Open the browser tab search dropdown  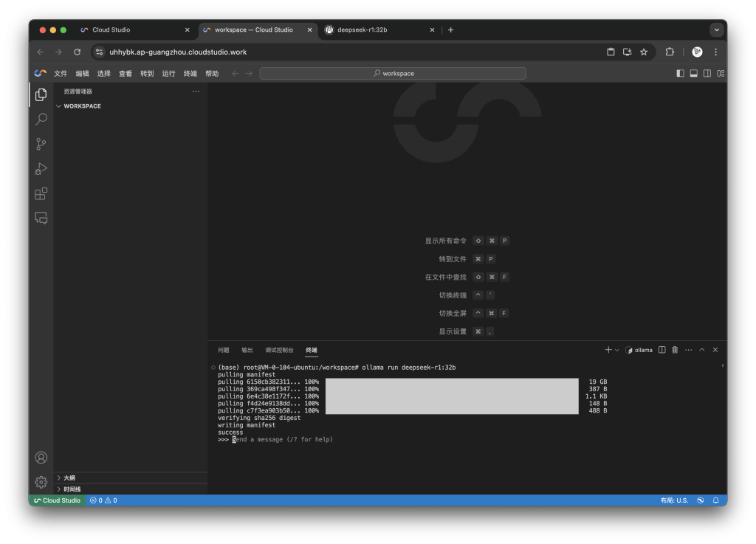tap(716, 30)
